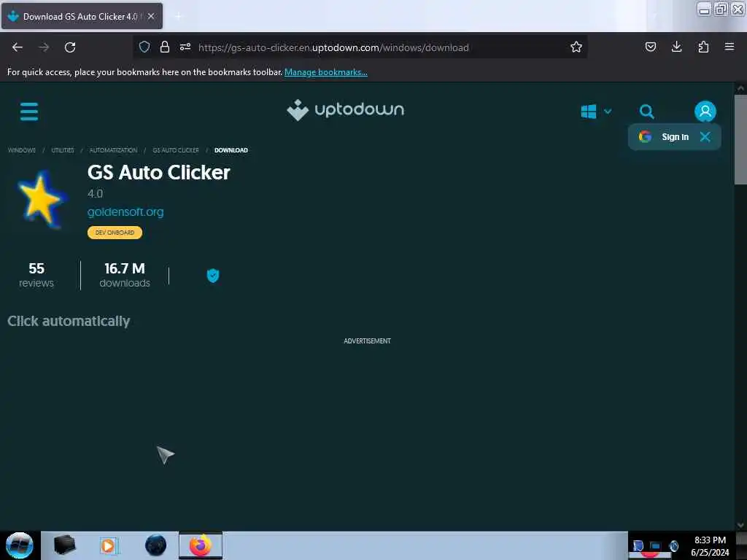Click the scrollbar down arrow
This screenshot has height=560, width=747.
click(740, 525)
